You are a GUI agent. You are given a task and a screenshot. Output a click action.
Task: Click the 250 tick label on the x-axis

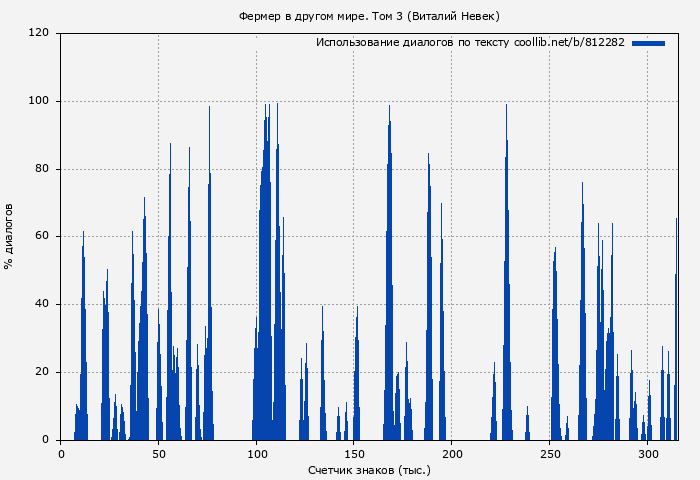tap(550, 454)
